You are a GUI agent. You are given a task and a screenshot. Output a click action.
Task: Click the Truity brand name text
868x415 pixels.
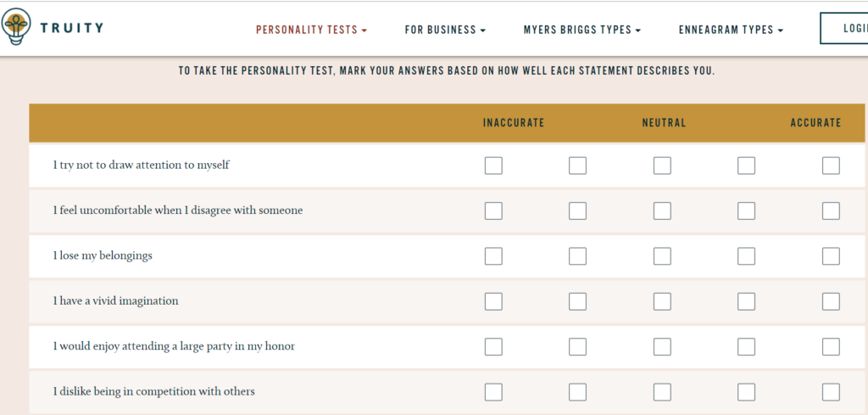73,28
